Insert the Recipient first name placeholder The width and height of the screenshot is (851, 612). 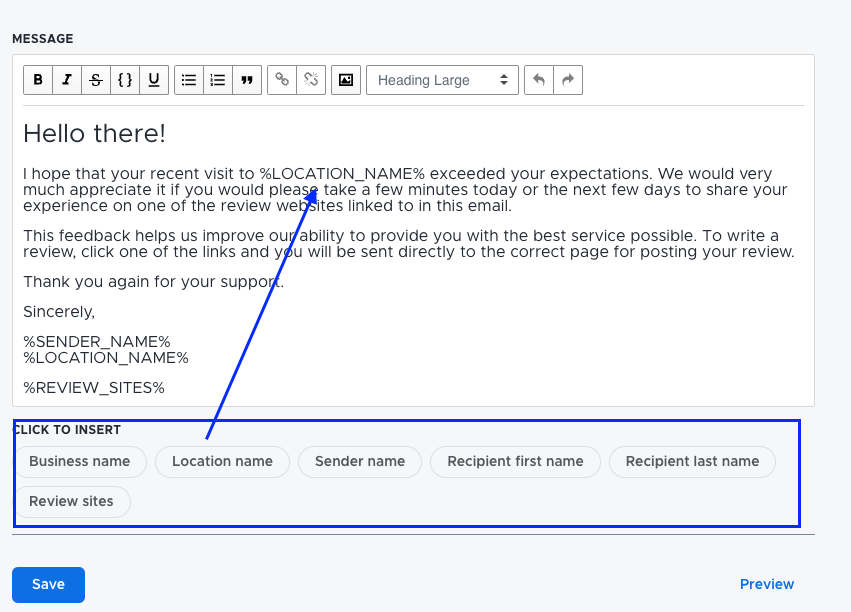tap(516, 462)
